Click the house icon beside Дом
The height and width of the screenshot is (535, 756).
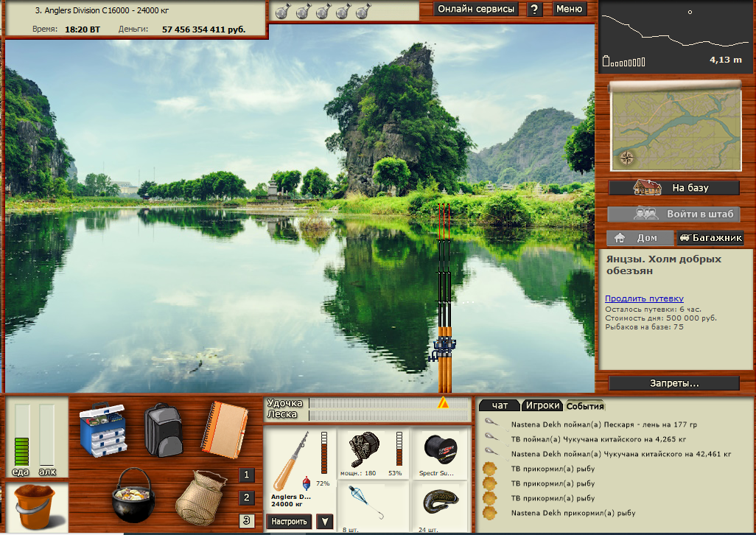(620, 237)
